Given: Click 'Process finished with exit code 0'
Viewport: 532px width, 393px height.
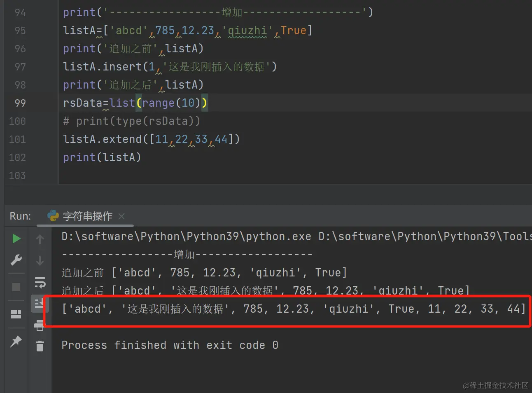Looking at the screenshot, I should click(x=170, y=345).
